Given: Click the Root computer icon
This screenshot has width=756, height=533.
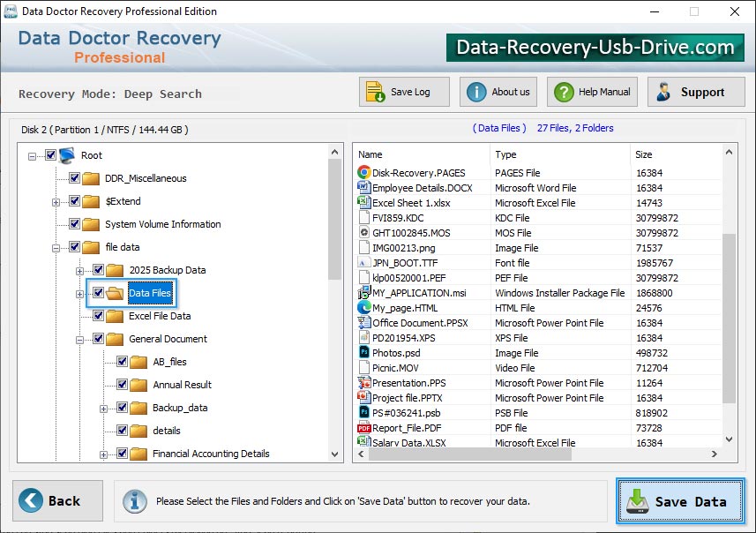Looking at the screenshot, I should [67, 155].
